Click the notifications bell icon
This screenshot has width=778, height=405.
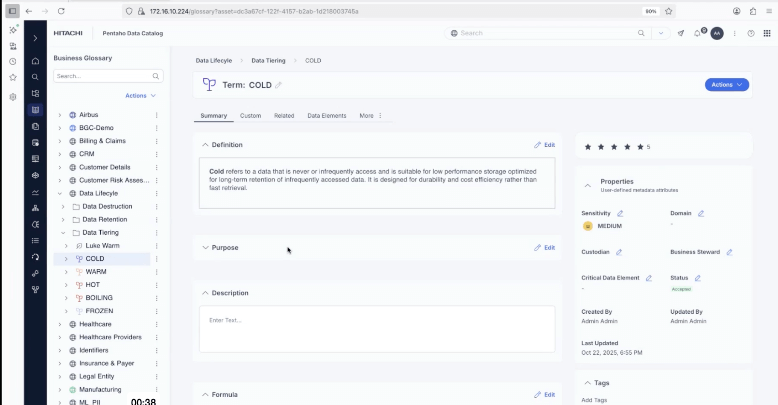(697, 33)
